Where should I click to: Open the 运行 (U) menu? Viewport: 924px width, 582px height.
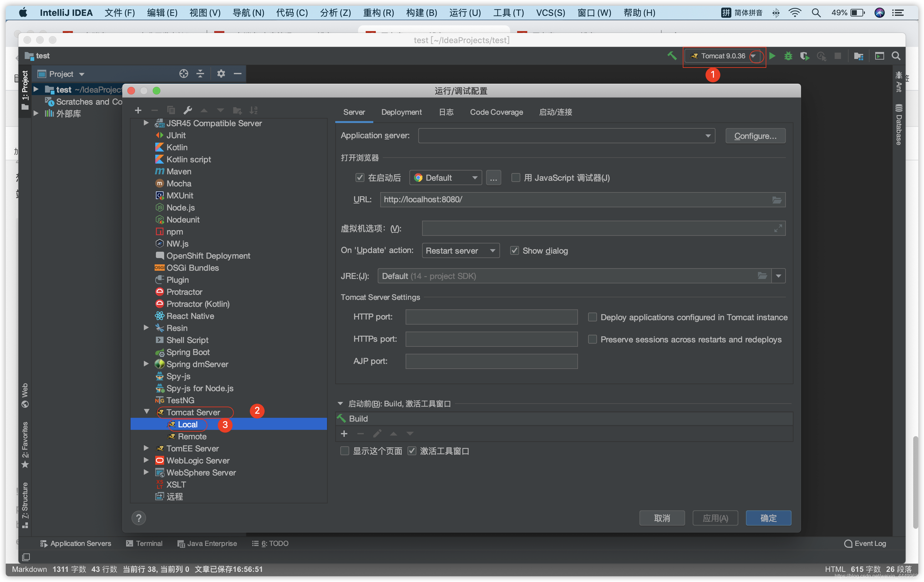point(465,12)
